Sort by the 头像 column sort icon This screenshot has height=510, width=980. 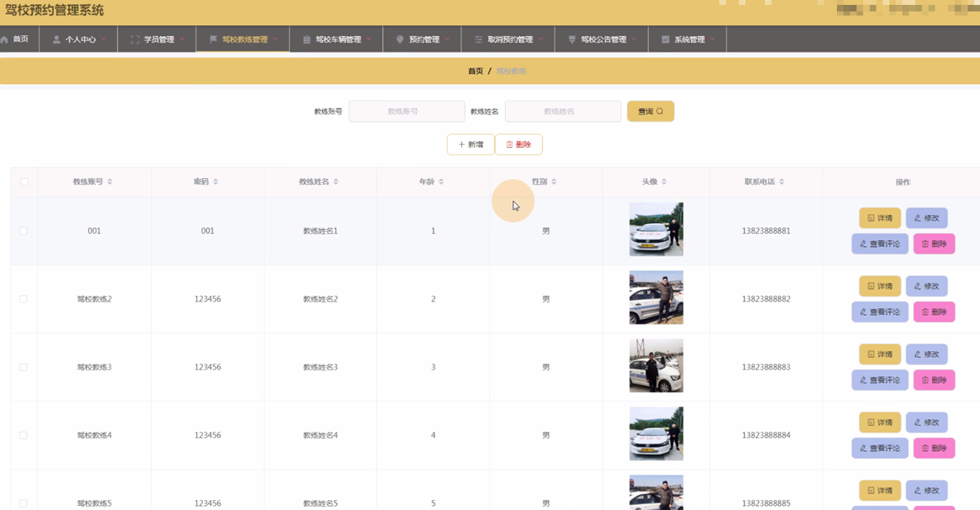664,182
